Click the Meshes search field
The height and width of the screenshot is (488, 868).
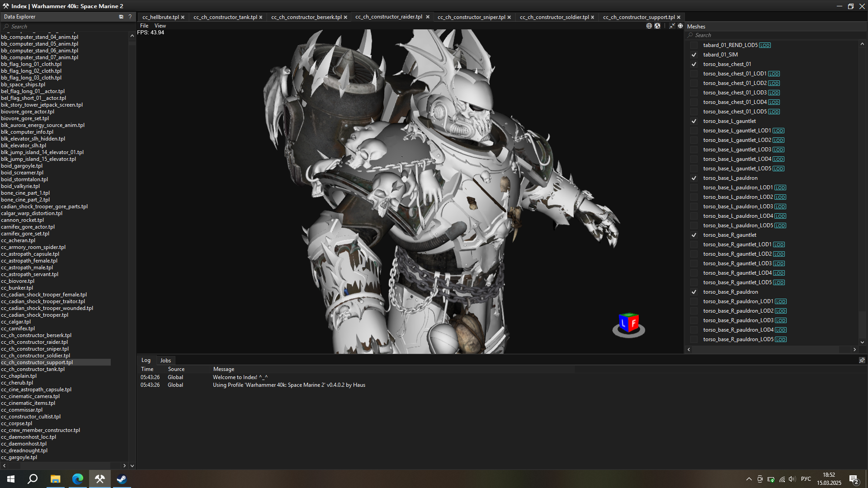click(775, 35)
